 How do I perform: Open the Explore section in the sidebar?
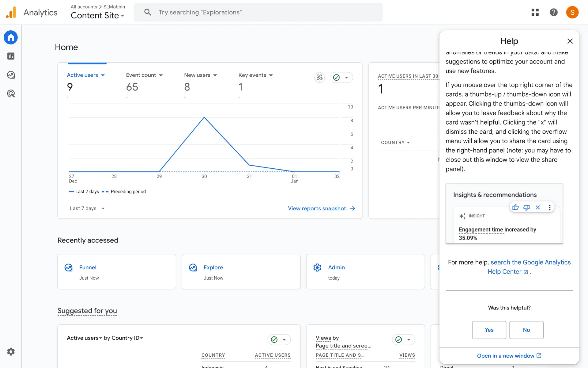(11, 75)
